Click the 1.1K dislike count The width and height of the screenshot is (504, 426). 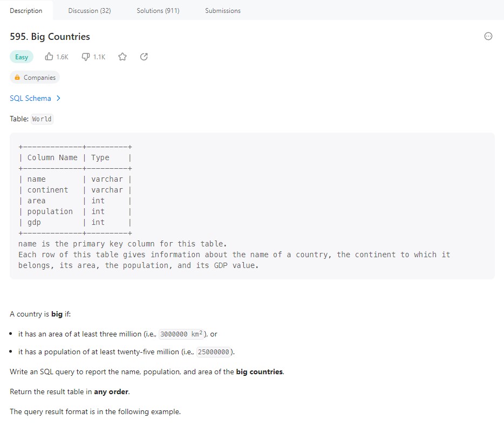pos(99,57)
